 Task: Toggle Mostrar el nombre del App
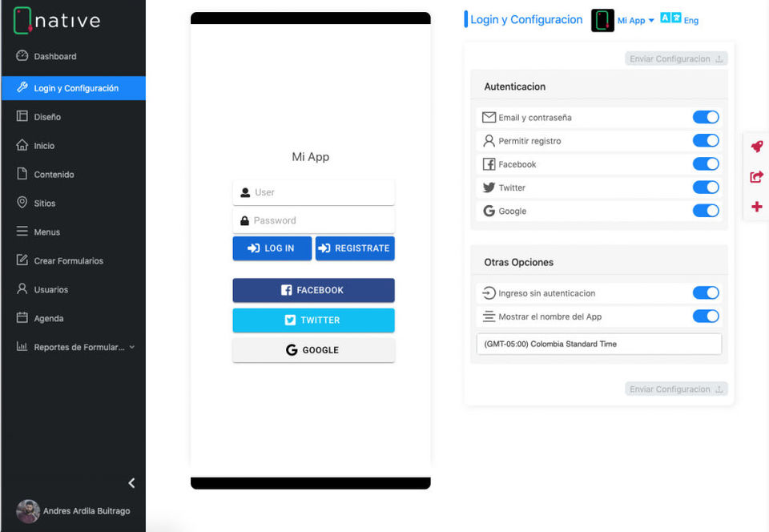(x=706, y=316)
